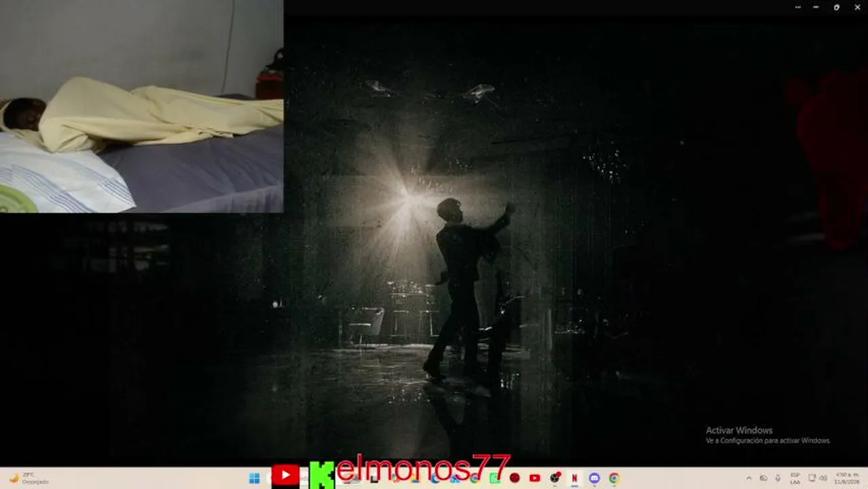Click the microphone icon in the system tray
868x489 pixels.
click(x=778, y=478)
